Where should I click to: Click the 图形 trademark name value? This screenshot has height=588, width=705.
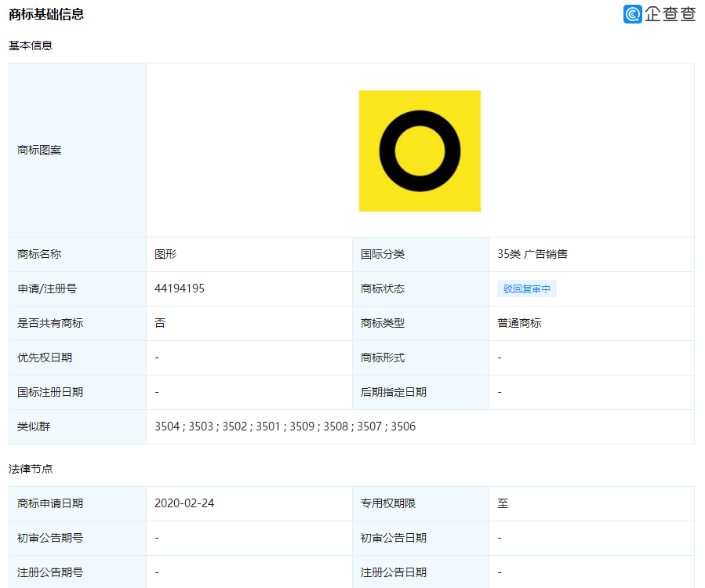coord(165,254)
